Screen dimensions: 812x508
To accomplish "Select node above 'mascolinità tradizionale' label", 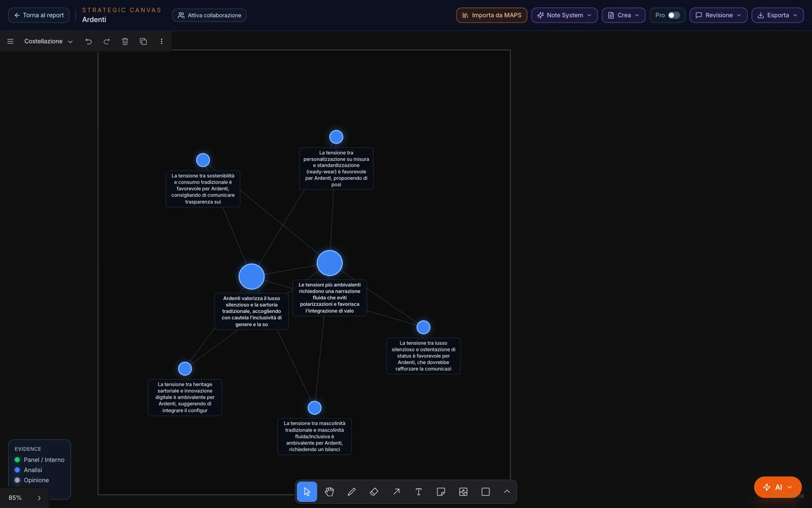I will [315, 407].
